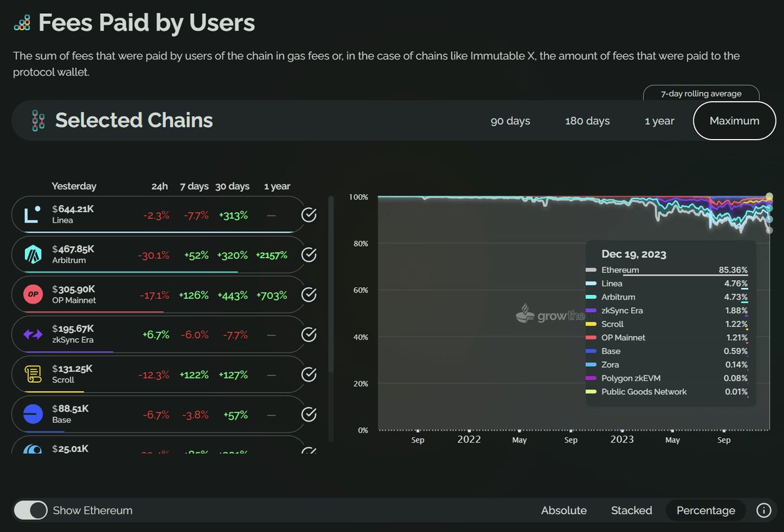The image size is (784, 532).
Task: Uncheck the OP Mainnet chain checkmark
Action: point(309,295)
